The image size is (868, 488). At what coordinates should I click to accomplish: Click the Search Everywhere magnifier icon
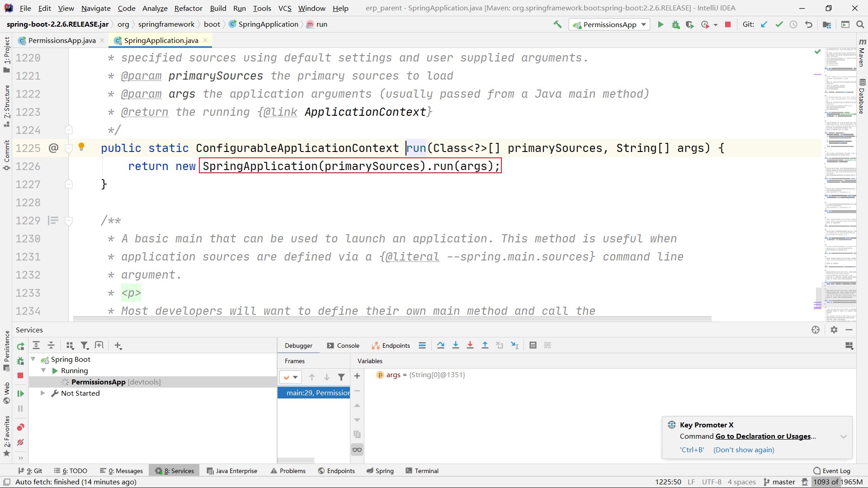pyautogui.click(x=860, y=24)
